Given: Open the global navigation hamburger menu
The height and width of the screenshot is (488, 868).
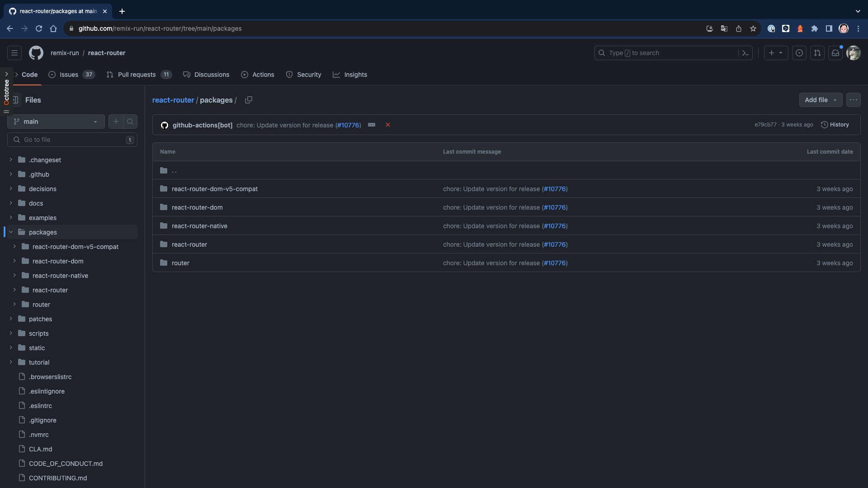Looking at the screenshot, I should point(14,53).
